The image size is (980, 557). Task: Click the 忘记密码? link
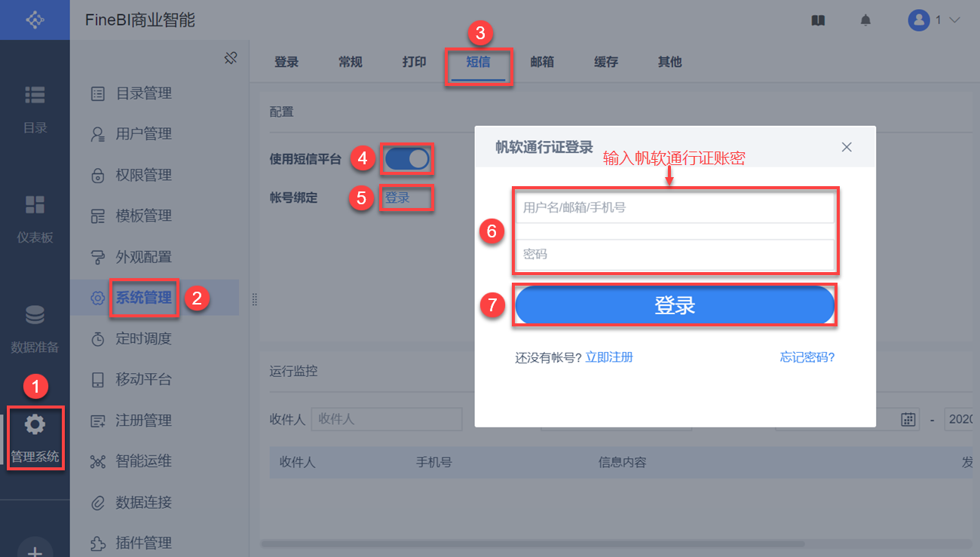pyautogui.click(x=807, y=357)
